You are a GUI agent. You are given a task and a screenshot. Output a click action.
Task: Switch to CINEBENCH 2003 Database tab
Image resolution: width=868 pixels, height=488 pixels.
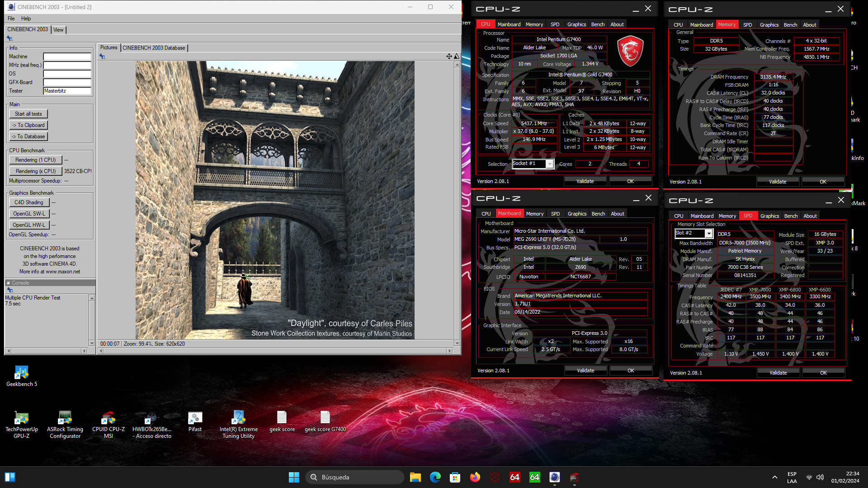[x=154, y=48]
